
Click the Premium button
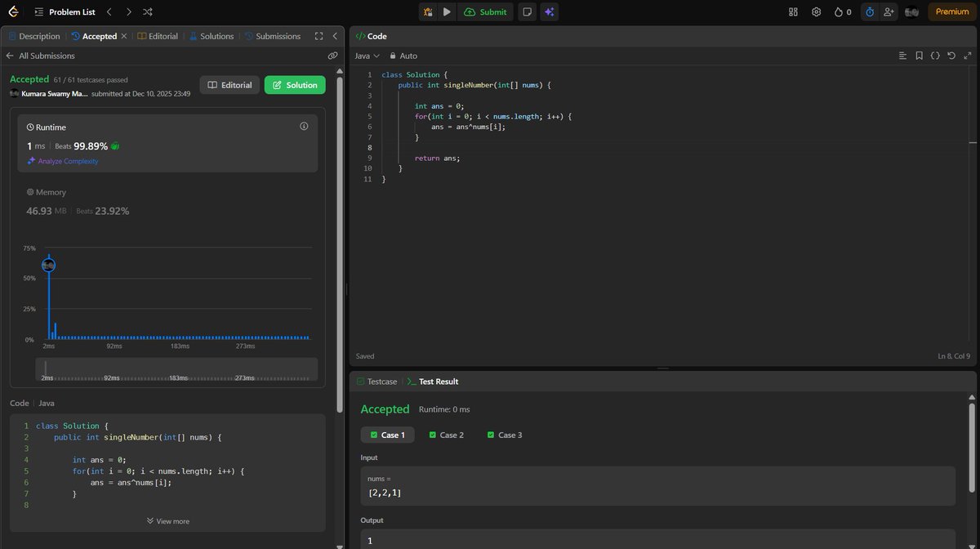(951, 11)
